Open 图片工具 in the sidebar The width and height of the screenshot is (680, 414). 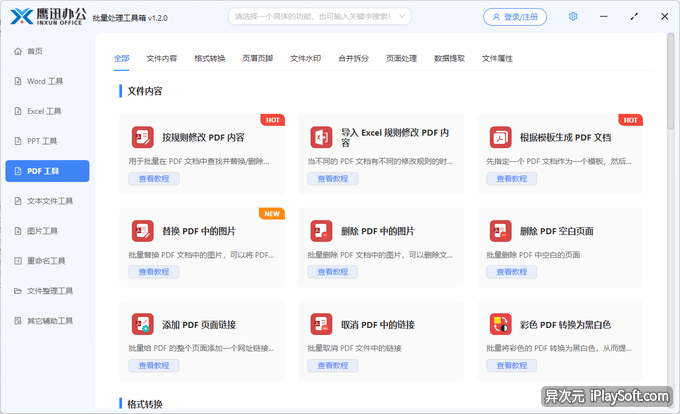click(x=47, y=231)
